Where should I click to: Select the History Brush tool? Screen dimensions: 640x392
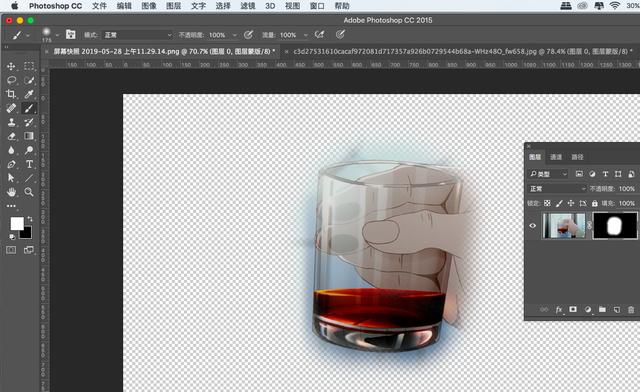pos(29,122)
